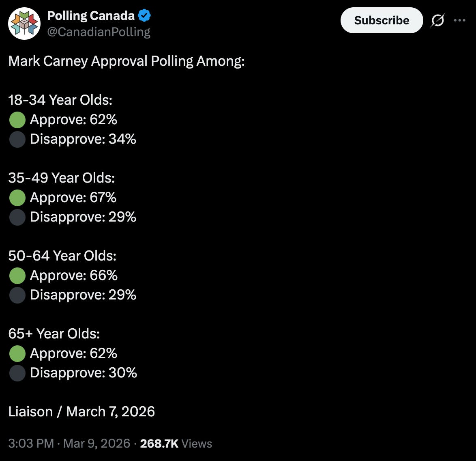The height and width of the screenshot is (461, 476).
Task: Open the @CanadianPolling handle link
Action: [99, 32]
